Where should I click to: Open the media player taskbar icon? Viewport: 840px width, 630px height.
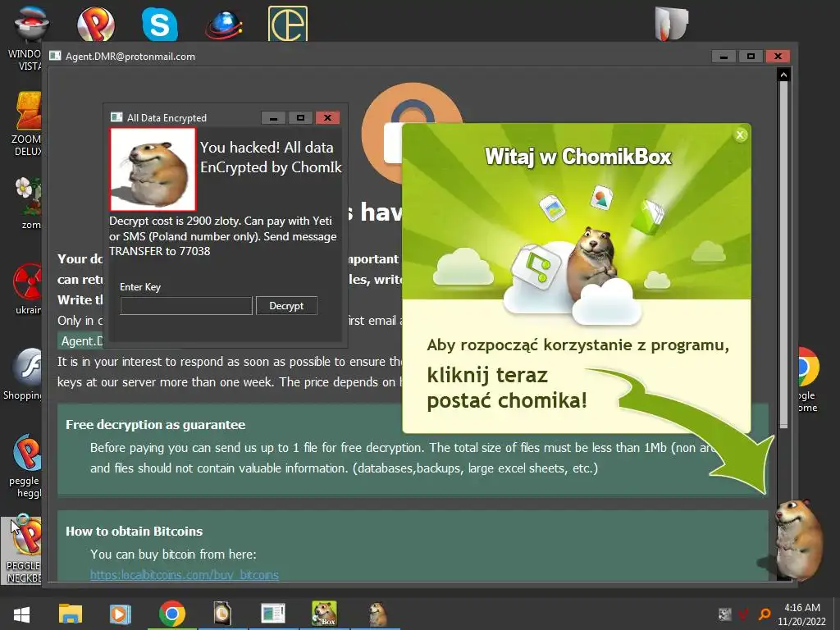[120, 614]
